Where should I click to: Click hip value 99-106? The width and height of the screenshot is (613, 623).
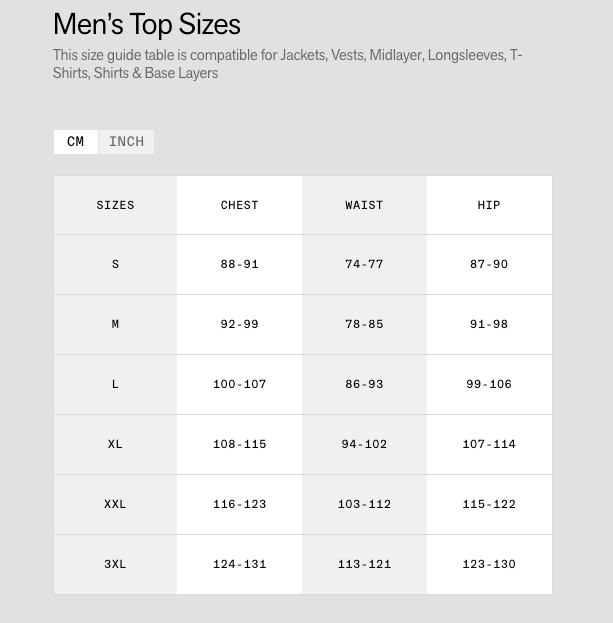tap(489, 385)
